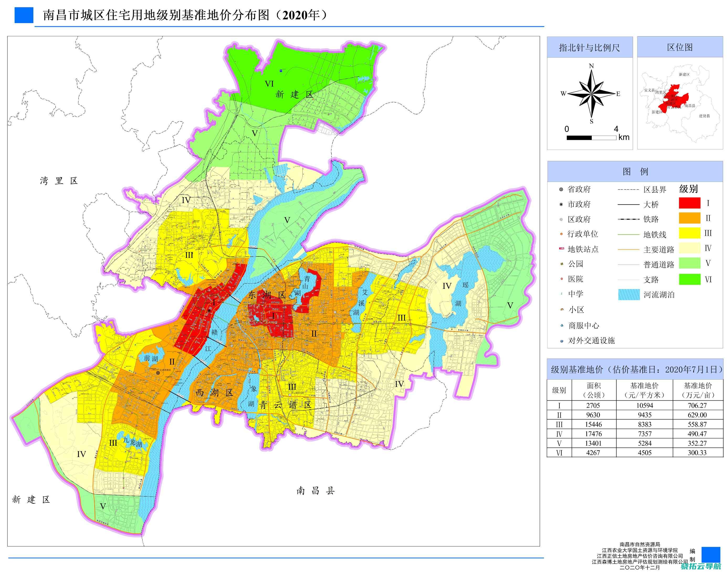Click the 指北针与比例尺 panel header

click(x=590, y=47)
